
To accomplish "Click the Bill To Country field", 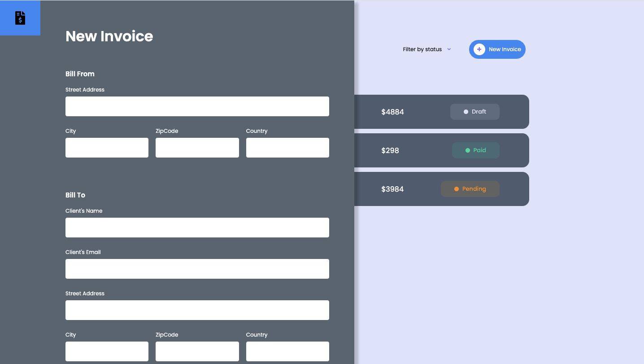I will click(287, 351).
